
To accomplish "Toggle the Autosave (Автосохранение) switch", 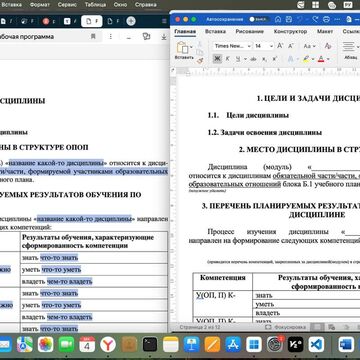I will (x=259, y=19).
